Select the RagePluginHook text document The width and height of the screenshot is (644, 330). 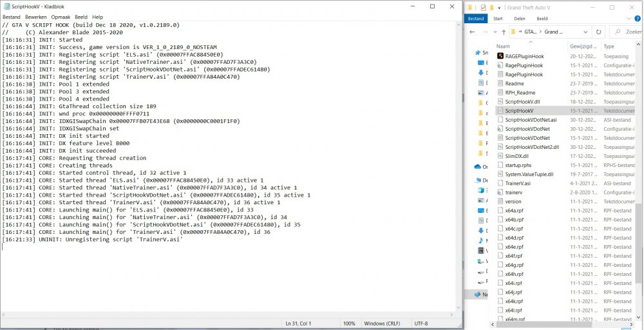tap(524, 74)
